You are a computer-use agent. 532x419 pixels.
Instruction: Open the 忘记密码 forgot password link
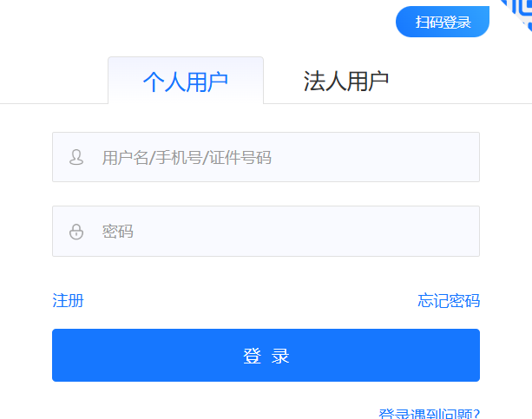coord(448,301)
